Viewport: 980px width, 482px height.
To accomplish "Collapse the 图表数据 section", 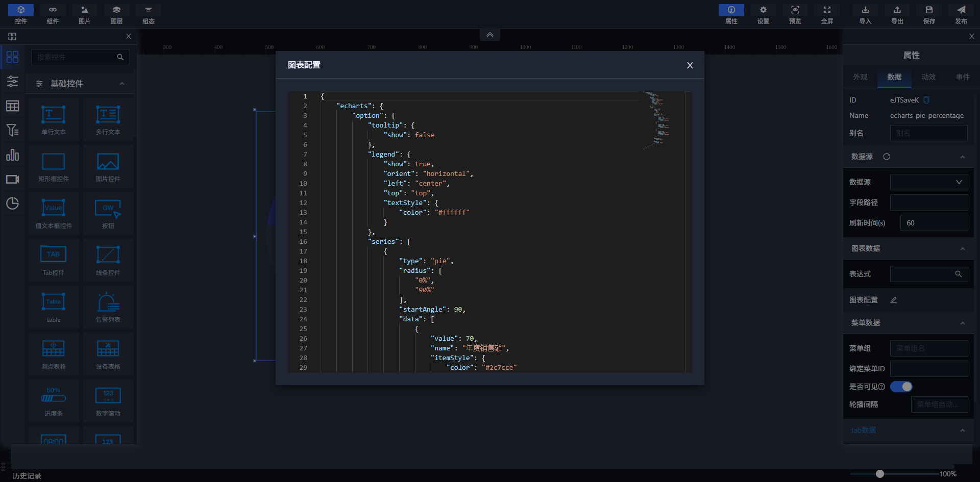I will point(962,248).
